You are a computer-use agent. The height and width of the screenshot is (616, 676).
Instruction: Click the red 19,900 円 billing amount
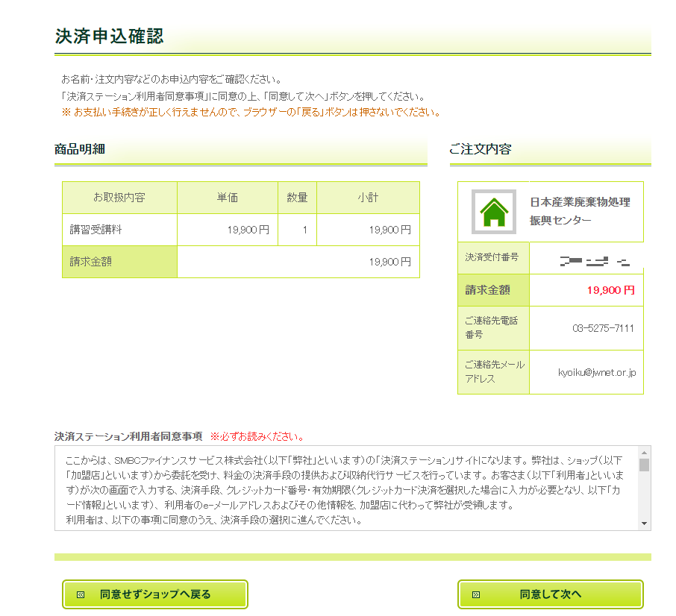pos(610,290)
